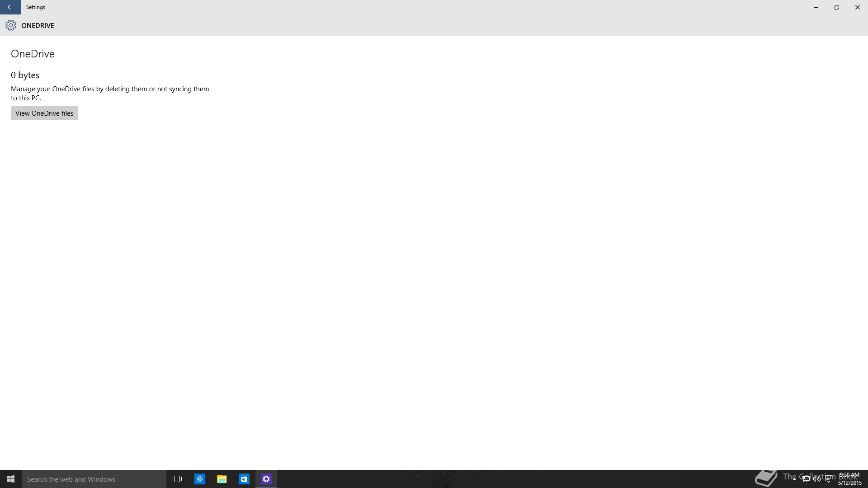Select the Settings app taskbar icon
This screenshot has width=868, height=488.
[266, 479]
